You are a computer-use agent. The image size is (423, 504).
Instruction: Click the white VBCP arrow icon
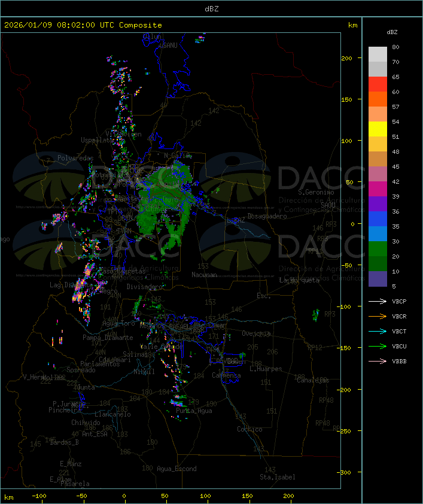coord(378,302)
